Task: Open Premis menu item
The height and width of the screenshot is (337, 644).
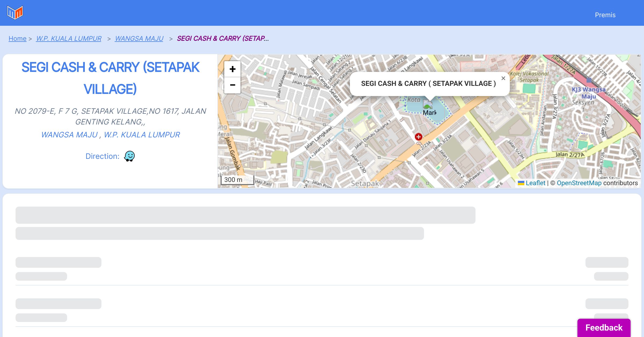Action: click(605, 15)
